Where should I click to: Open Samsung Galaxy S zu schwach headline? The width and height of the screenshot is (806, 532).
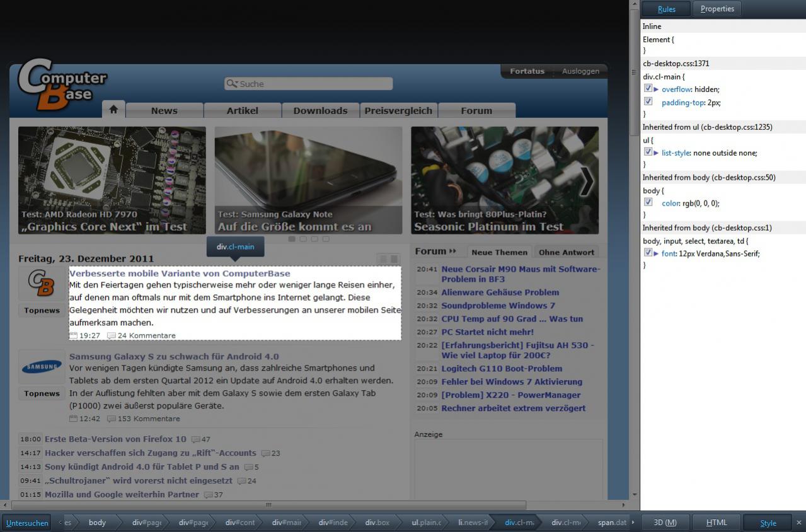[x=174, y=356]
